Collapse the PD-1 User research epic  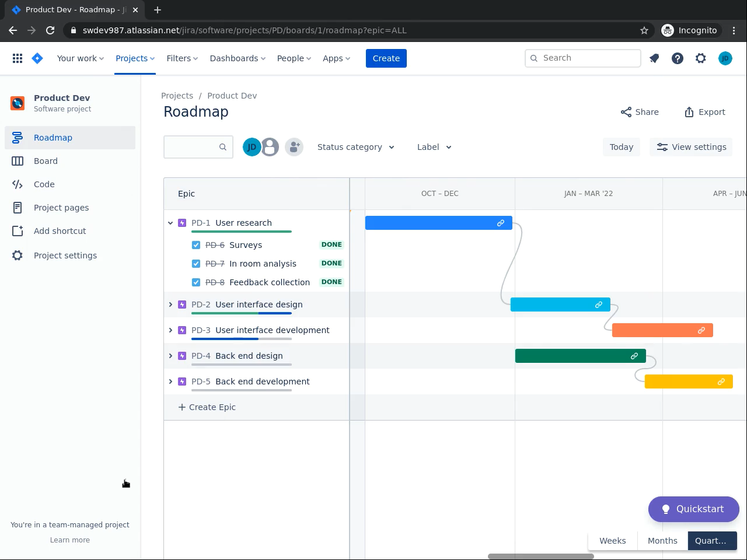tap(170, 223)
